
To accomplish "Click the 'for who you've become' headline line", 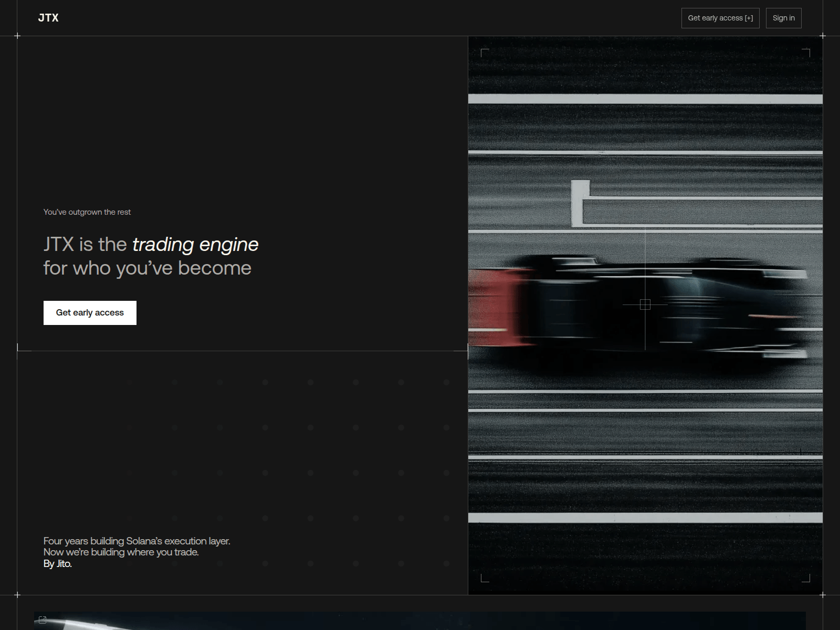I will pyautogui.click(x=147, y=268).
